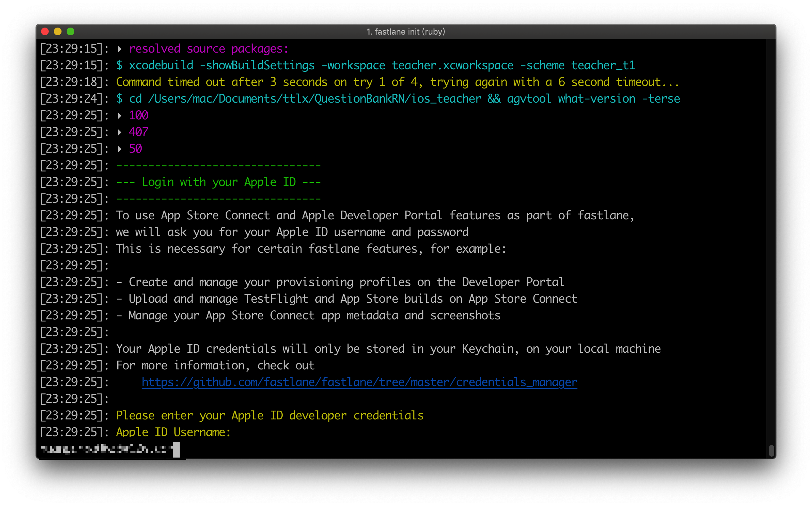Open the credentials_manager GitHub link
This screenshot has height=506, width=812.
coord(359,382)
